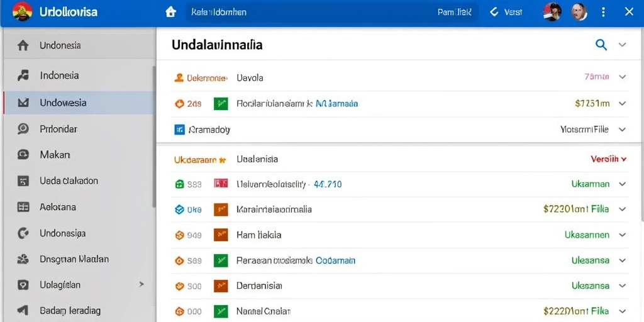The width and height of the screenshot is (644, 322).
Task: Expand the Uplagidan sidebar submenu arrow
Action: click(142, 284)
